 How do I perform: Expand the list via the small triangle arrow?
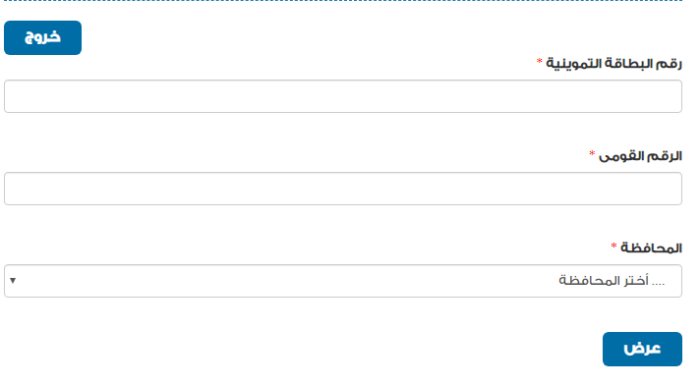13,280
